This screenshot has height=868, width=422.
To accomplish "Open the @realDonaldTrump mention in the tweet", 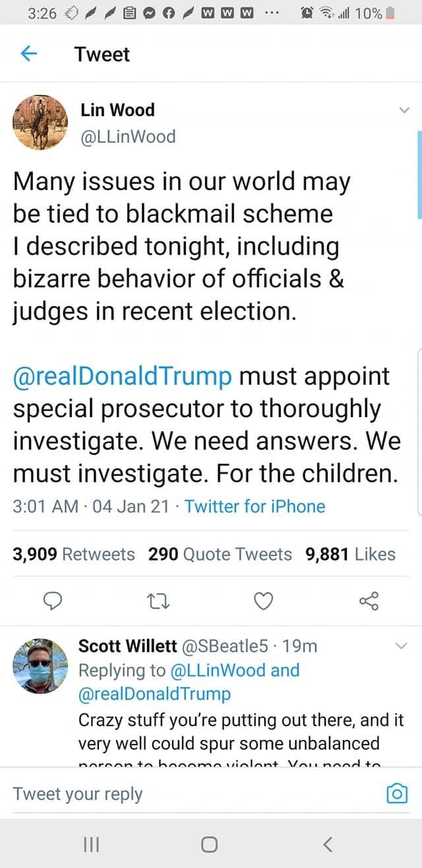I will pos(123,376).
